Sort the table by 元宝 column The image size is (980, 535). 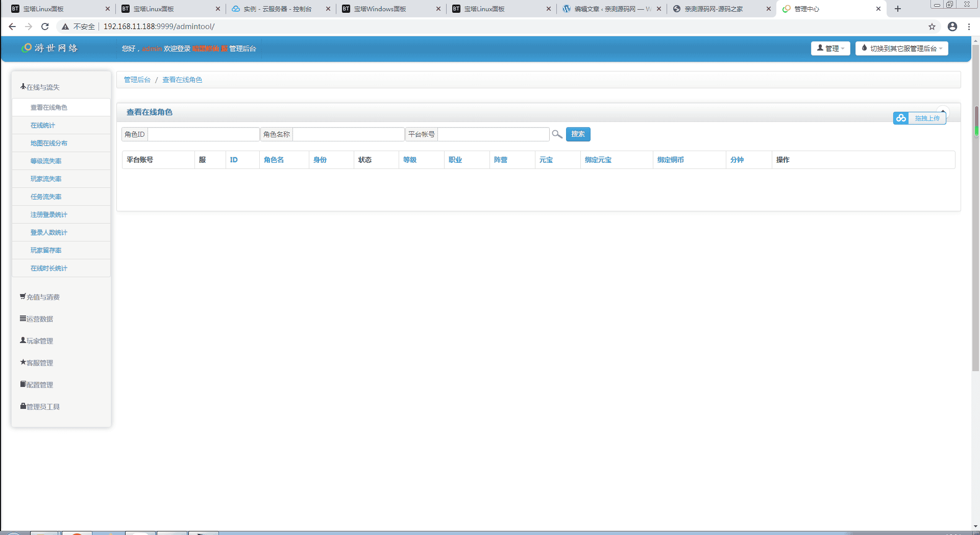pyautogui.click(x=546, y=160)
